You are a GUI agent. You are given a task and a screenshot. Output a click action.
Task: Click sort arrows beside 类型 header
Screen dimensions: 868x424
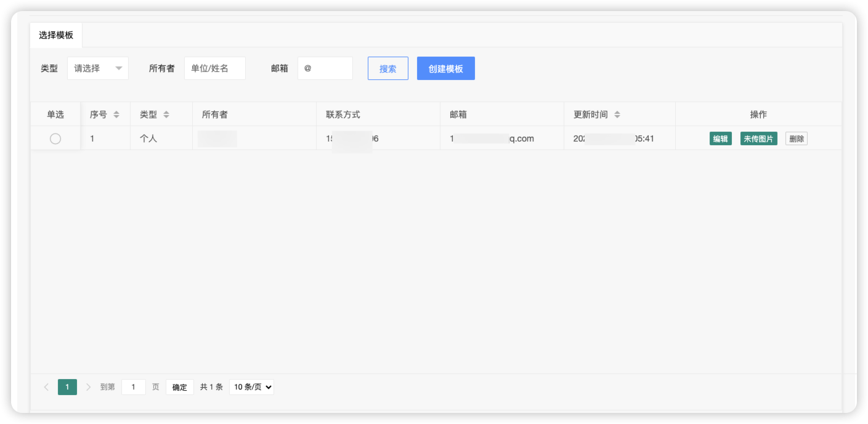[x=166, y=114]
